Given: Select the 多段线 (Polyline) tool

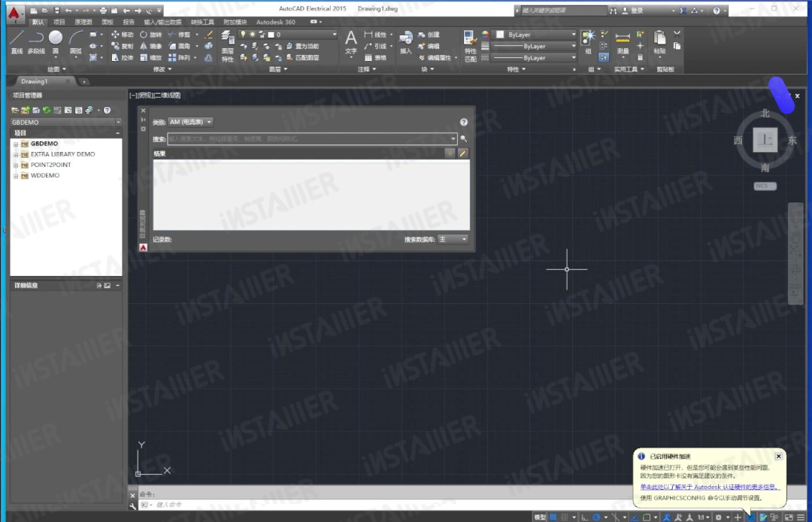Looking at the screenshot, I should [x=36, y=41].
